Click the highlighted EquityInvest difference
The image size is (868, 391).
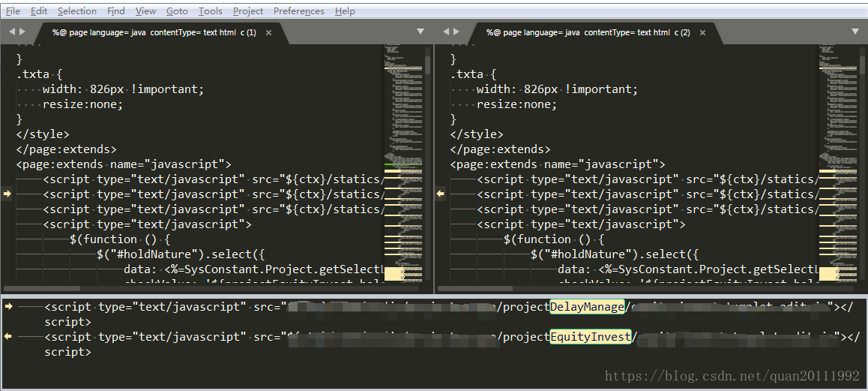point(591,337)
